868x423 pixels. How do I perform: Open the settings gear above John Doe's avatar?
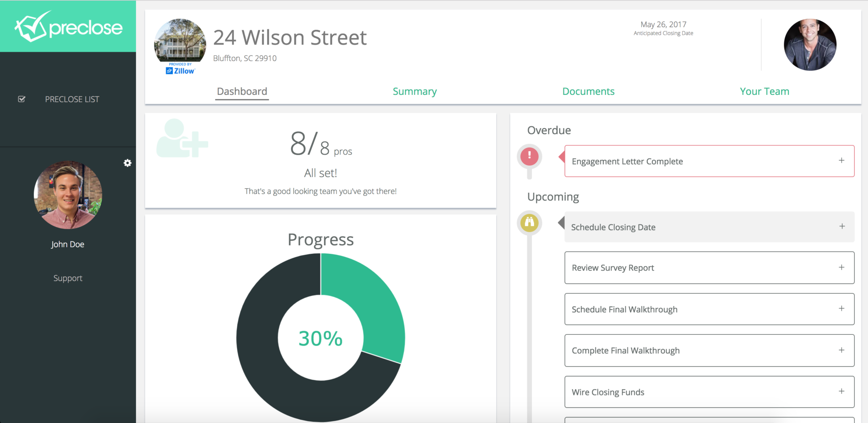coord(127,163)
